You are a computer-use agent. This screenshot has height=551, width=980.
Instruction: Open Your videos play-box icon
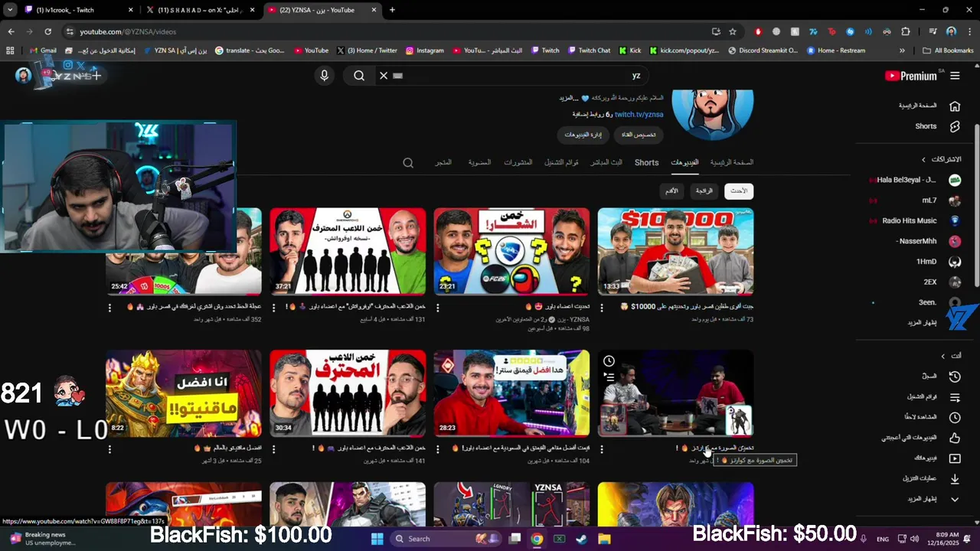[955, 458]
